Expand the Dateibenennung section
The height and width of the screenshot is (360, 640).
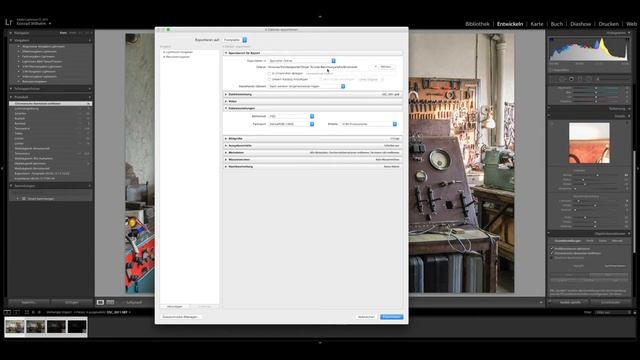click(x=226, y=94)
